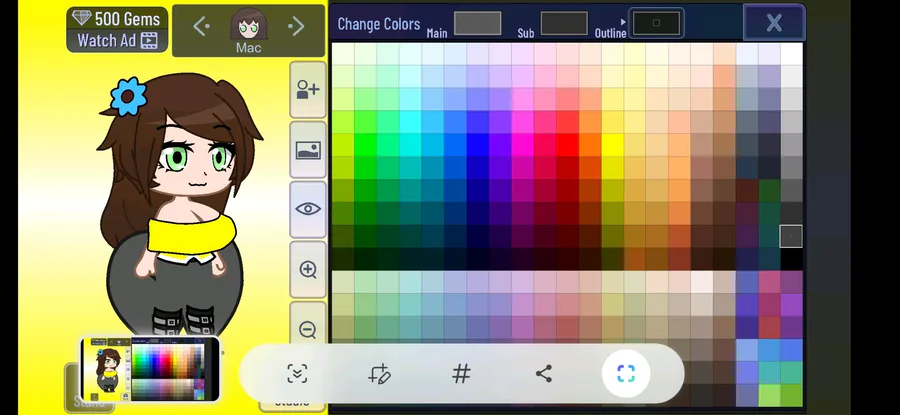This screenshot has width=900, height=415.
Task: Go to next character with right arrow
Action: (x=296, y=26)
